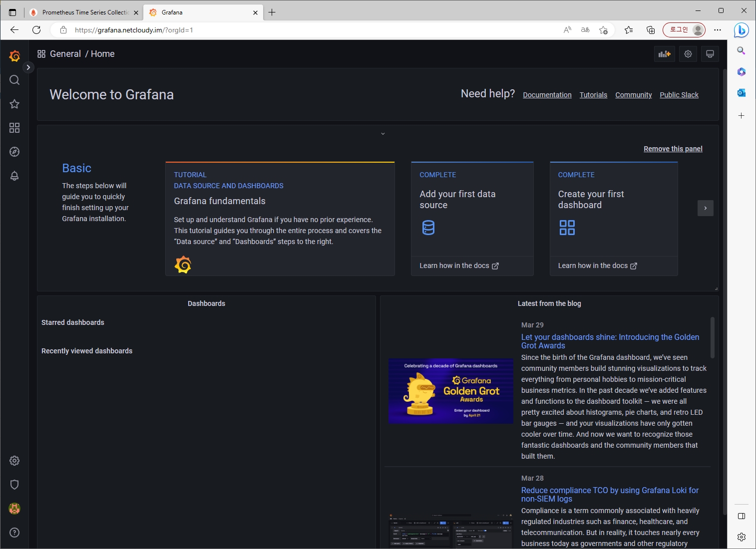Click the Loki logs blog thumbnail
Viewport: 756px width, 549px height.
[x=451, y=530]
